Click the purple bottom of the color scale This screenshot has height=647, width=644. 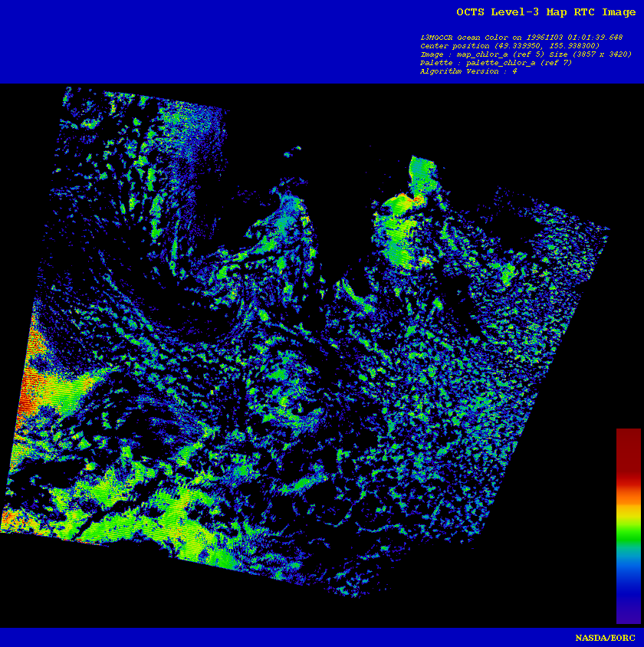[628, 613]
